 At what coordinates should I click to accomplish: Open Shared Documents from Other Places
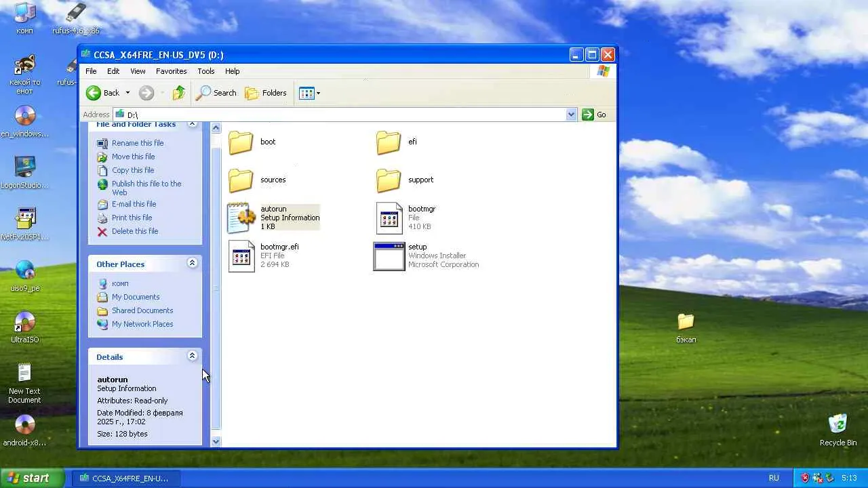tap(142, 310)
